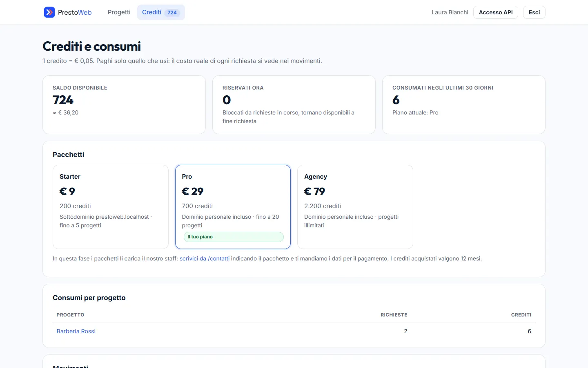Select the Pro package card
Viewport: 588px width, 368px height.
point(233,207)
